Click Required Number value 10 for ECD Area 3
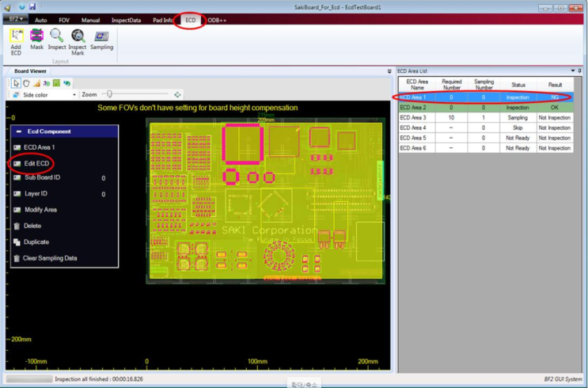The width and height of the screenshot is (588, 388). point(451,117)
